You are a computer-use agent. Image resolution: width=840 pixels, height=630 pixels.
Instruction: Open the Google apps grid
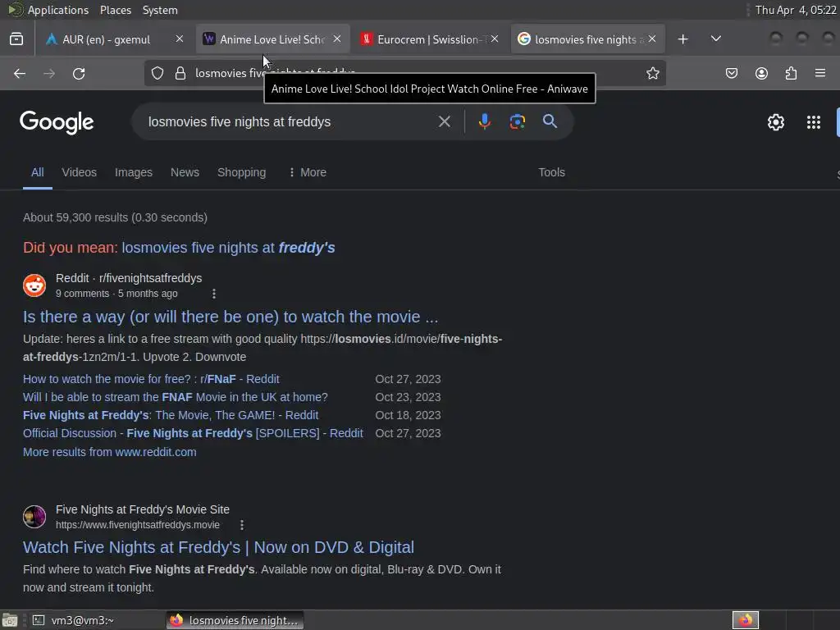[813, 122]
